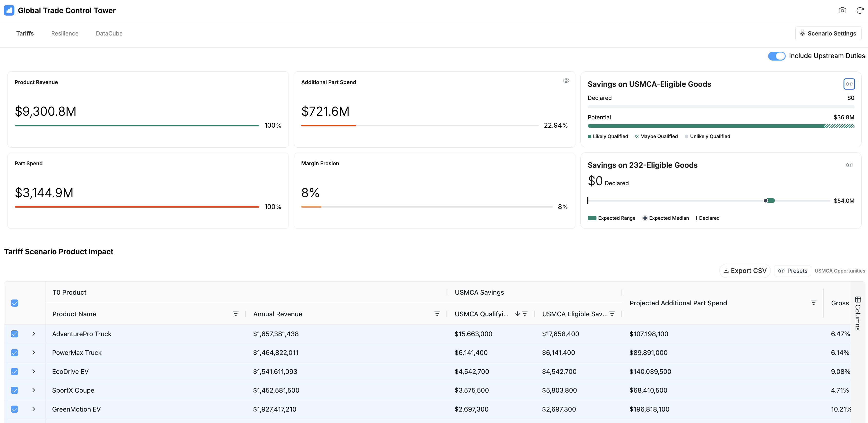Screen dimensions: 868x423
Task: Uncheck the GreenMotion EV row checkbox
Action: pos(15,409)
